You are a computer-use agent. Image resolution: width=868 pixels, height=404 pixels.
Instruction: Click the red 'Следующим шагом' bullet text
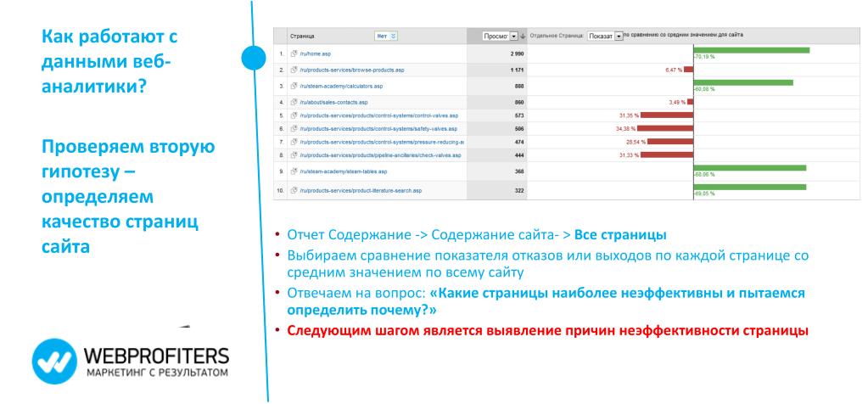pyautogui.click(x=547, y=331)
